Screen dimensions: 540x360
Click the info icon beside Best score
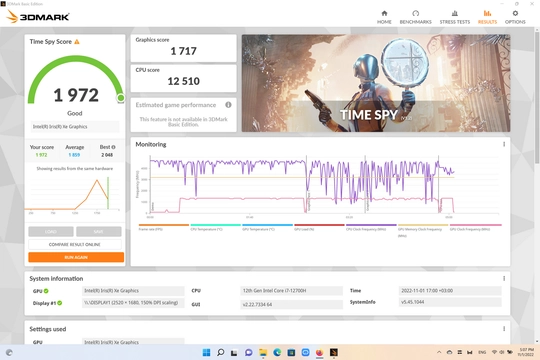pyautogui.click(x=113, y=147)
